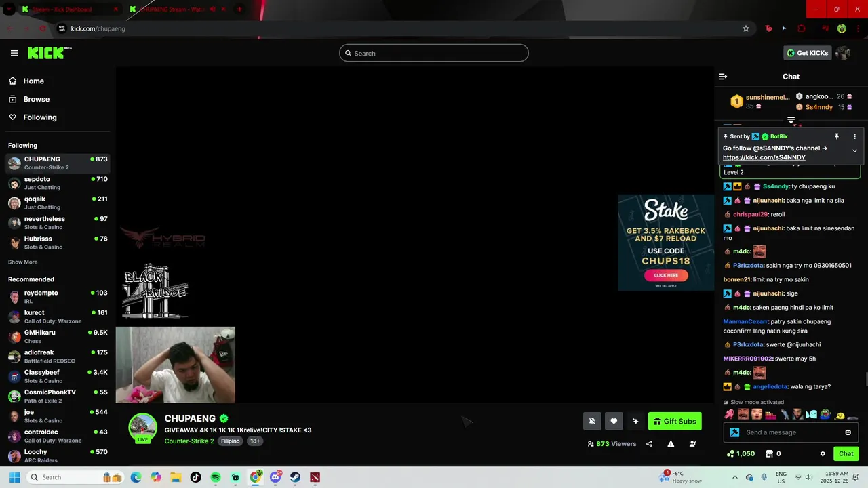Unpin the pinned BotRix message
Screen dimensions: 868x488
point(837,136)
